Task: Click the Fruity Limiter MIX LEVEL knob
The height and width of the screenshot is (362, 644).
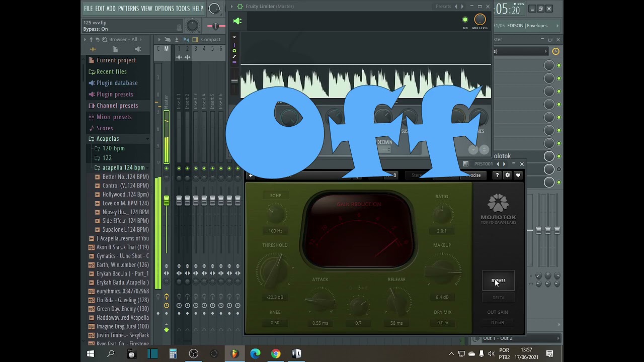Action: pos(480,20)
